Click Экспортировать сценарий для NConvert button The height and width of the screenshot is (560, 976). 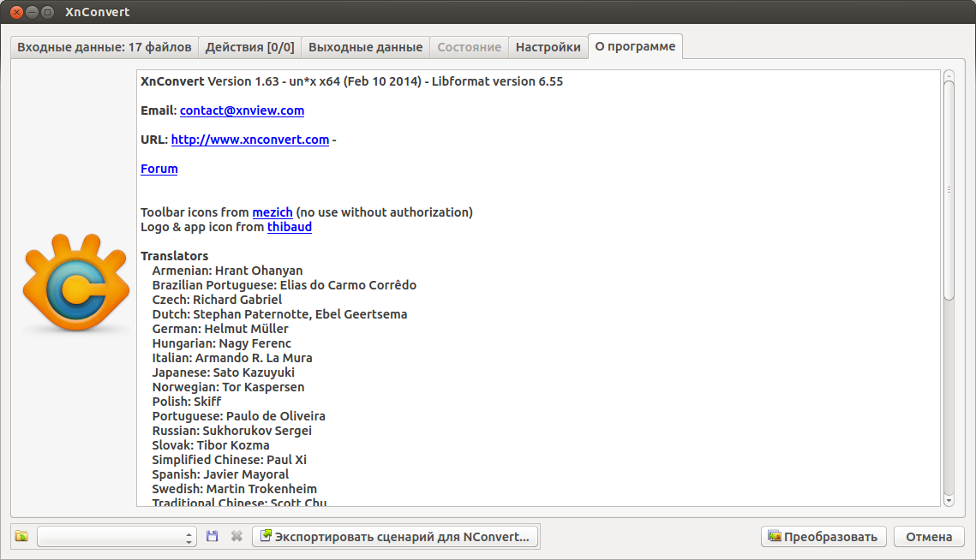[x=396, y=536]
